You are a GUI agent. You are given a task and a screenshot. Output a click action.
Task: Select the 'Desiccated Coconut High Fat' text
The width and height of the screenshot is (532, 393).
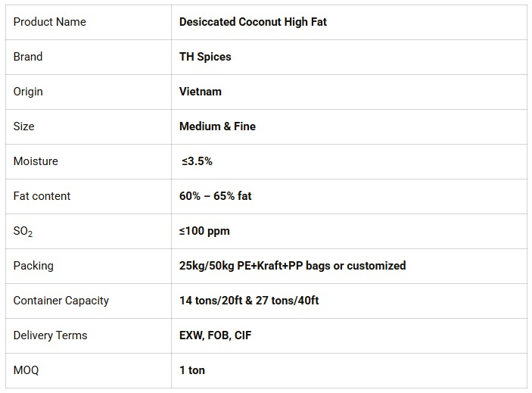click(x=253, y=22)
